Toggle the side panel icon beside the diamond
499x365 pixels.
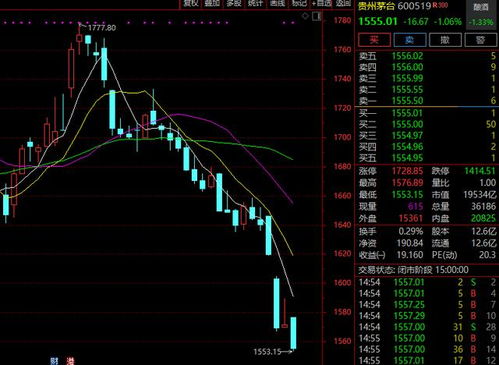click(x=317, y=16)
